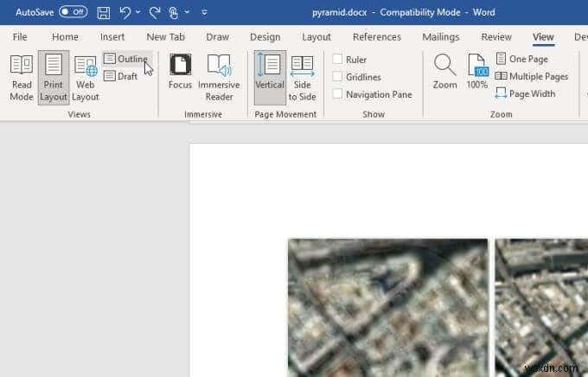Open Immersive Reader

click(x=219, y=78)
